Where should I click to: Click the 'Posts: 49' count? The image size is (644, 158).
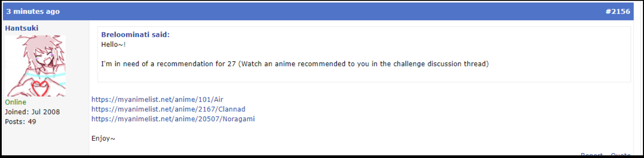click(x=20, y=122)
